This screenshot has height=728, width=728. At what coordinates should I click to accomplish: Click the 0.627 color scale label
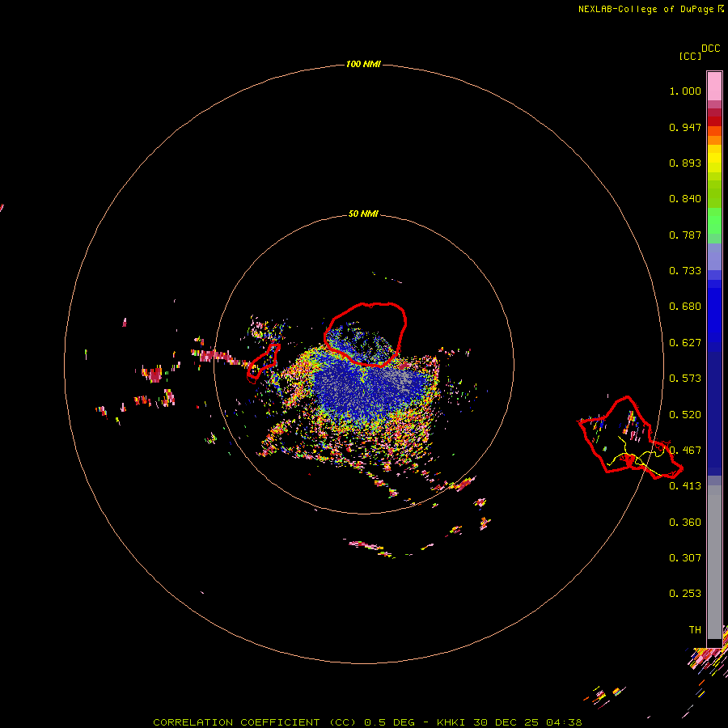click(x=685, y=343)
